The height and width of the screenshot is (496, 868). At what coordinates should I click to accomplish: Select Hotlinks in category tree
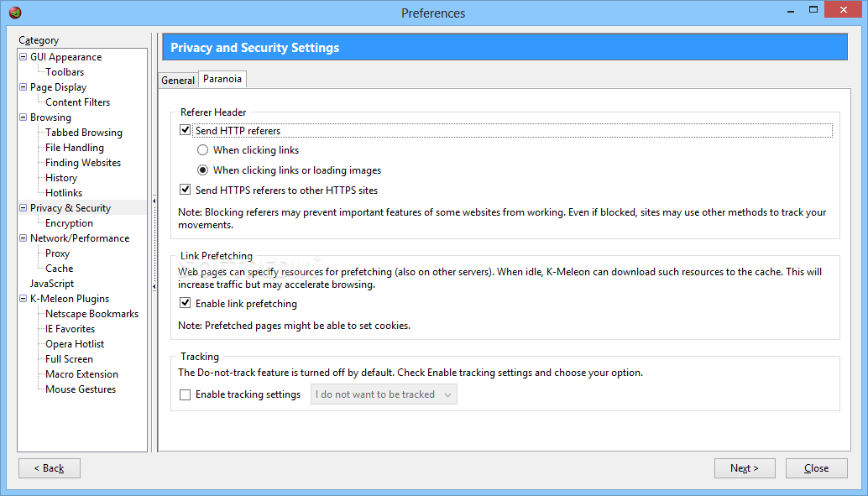pos(64,193)
